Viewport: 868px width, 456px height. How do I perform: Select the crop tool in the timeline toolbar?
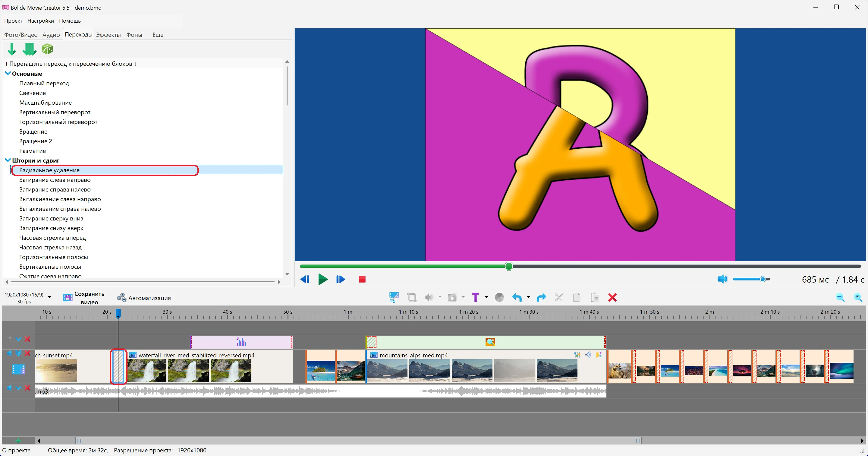click(x=412, y=297)
